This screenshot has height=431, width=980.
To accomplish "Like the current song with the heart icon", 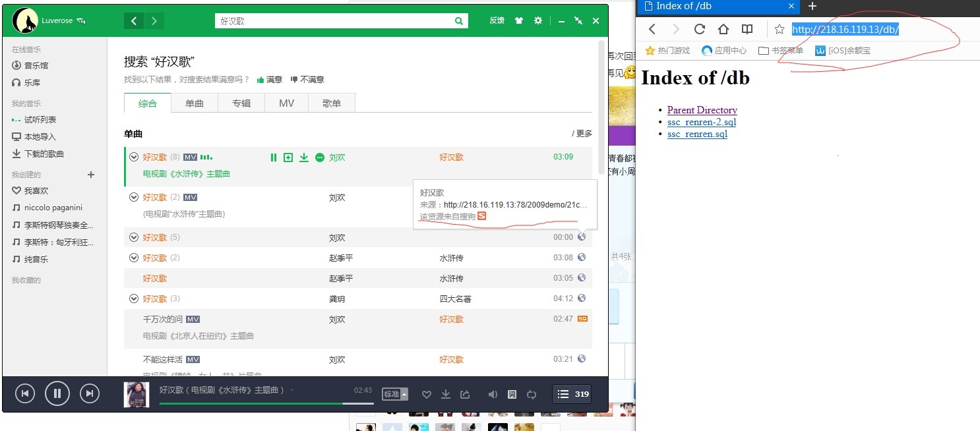I will click(x=427, y=395).
